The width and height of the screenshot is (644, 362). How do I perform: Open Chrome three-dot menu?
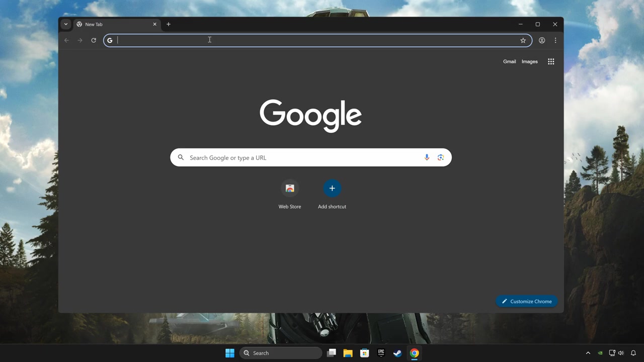[x=555, y=40]
